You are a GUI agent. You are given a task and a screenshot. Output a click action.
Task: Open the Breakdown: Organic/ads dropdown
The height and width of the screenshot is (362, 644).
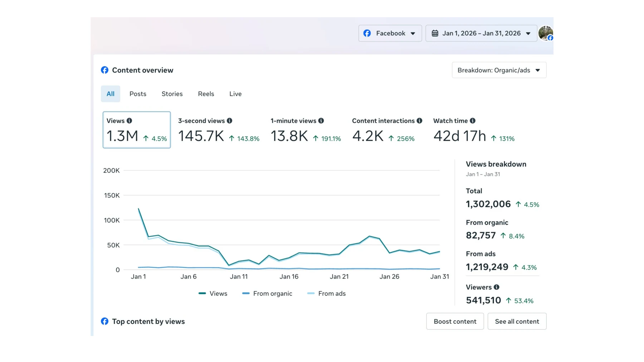pyautogui.click(x=499, y=70)
